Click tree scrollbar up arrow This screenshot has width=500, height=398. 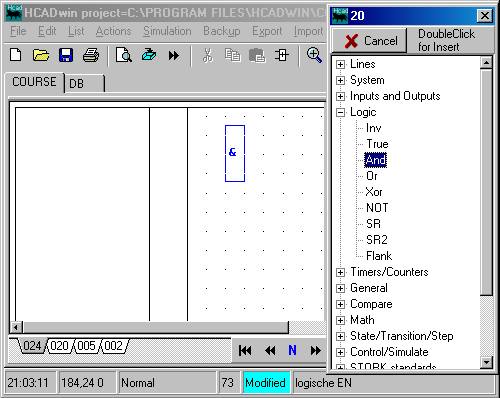pos(486,63)
